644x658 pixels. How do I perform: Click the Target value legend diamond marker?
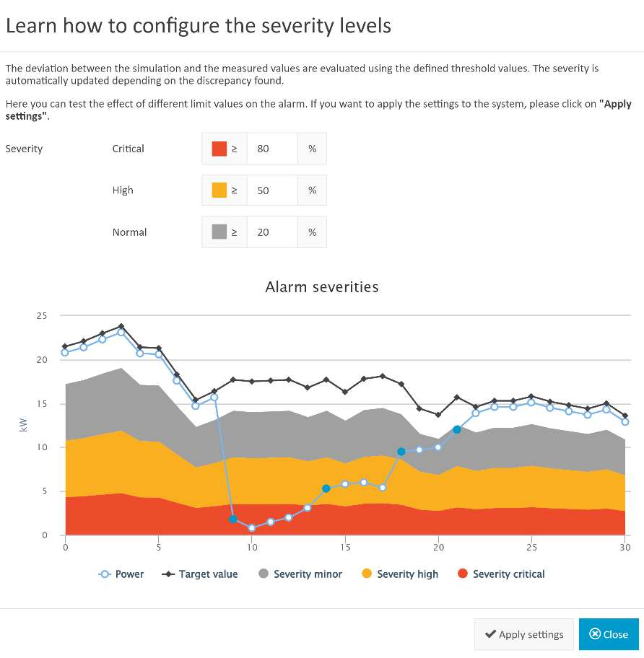(x=168, y=574)
